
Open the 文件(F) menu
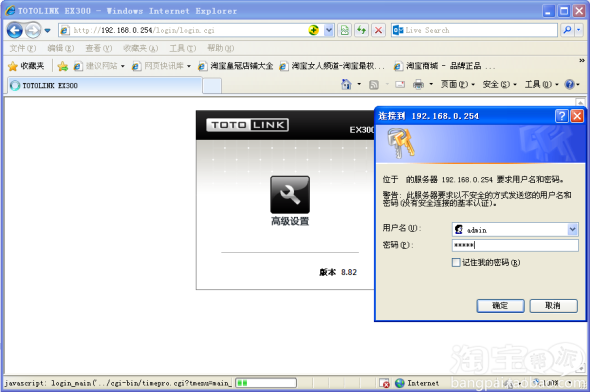[x=23, y=49]
